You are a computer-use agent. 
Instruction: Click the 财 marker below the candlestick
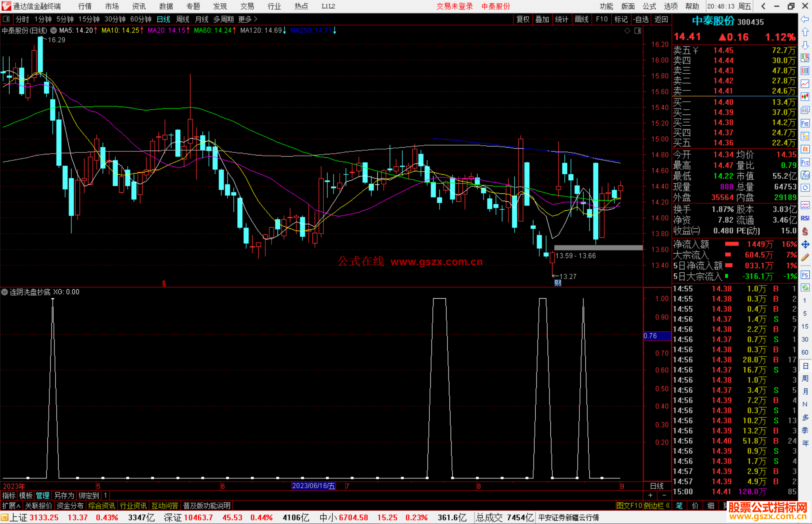tap(557, 283)
